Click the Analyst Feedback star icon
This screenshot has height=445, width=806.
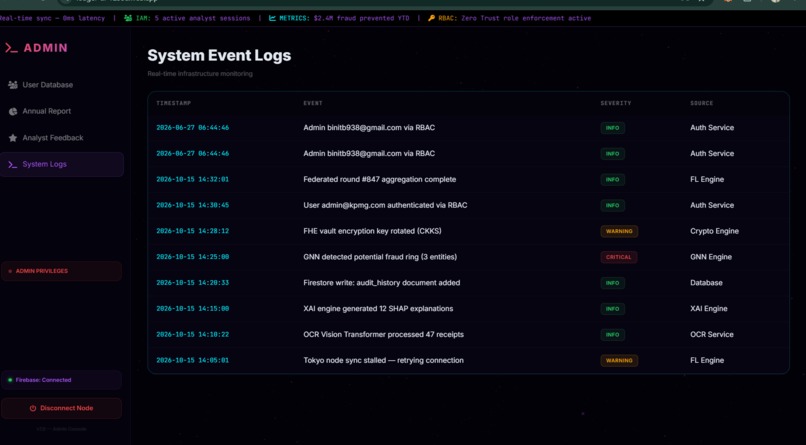point(13,138)
